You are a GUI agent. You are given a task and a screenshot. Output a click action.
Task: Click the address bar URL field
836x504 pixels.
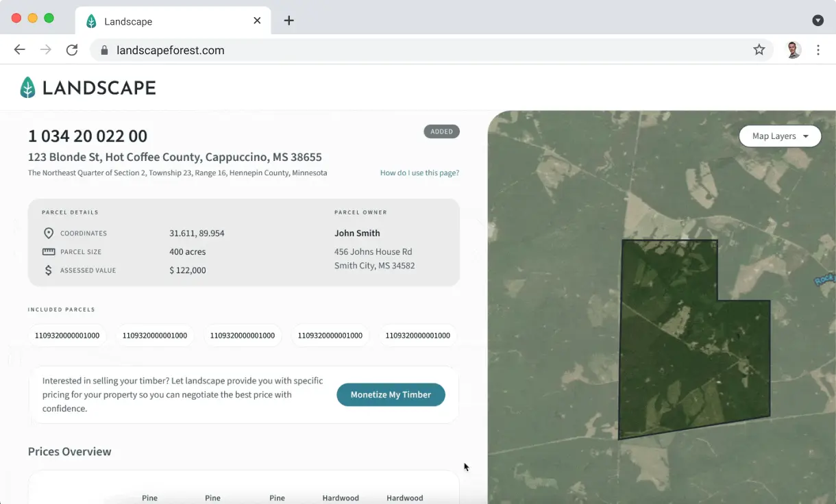(x=432, y=50)
